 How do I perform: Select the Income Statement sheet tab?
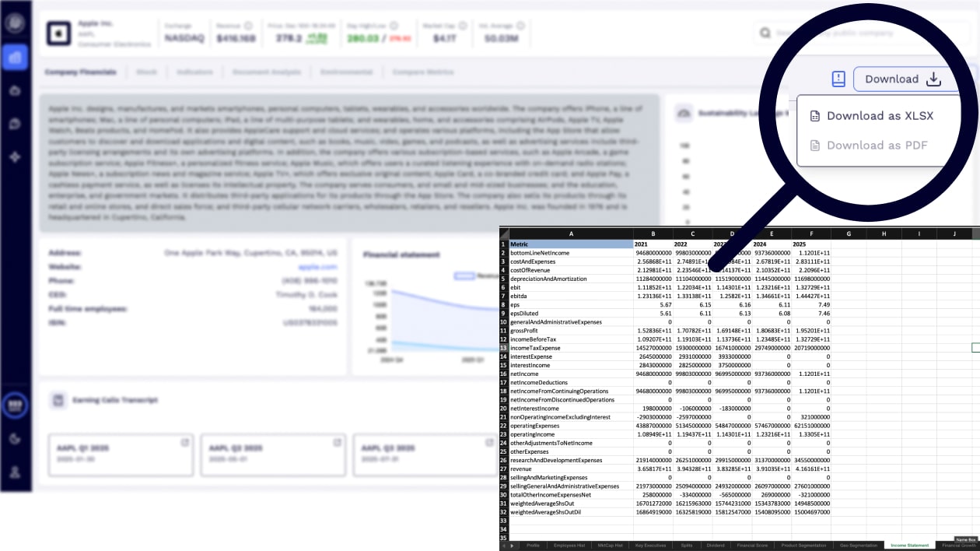point(908,546)
